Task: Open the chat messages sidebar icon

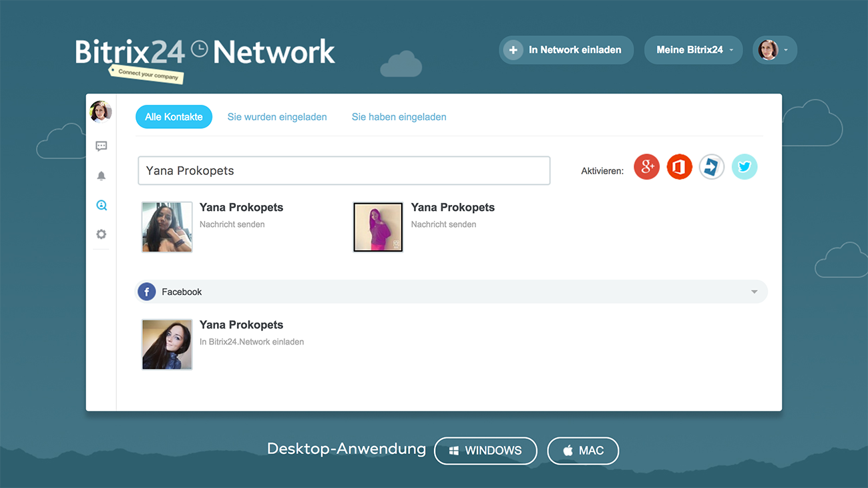Action: (x=101, y=146)
